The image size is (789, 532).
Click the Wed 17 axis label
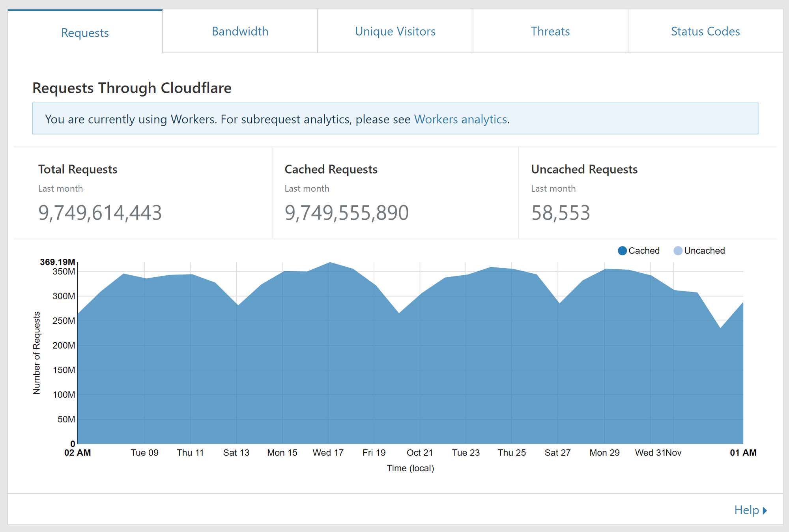328,453
